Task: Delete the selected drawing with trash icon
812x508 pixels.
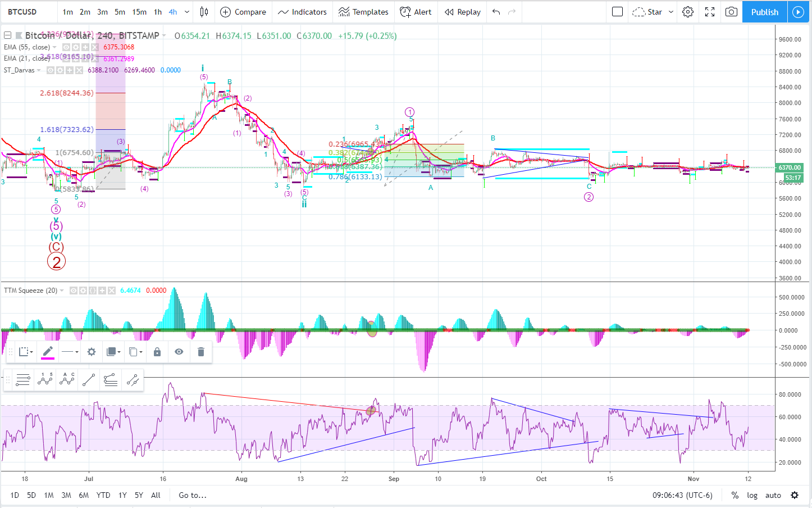Action: pyautogui.click(x=201, y=352)
